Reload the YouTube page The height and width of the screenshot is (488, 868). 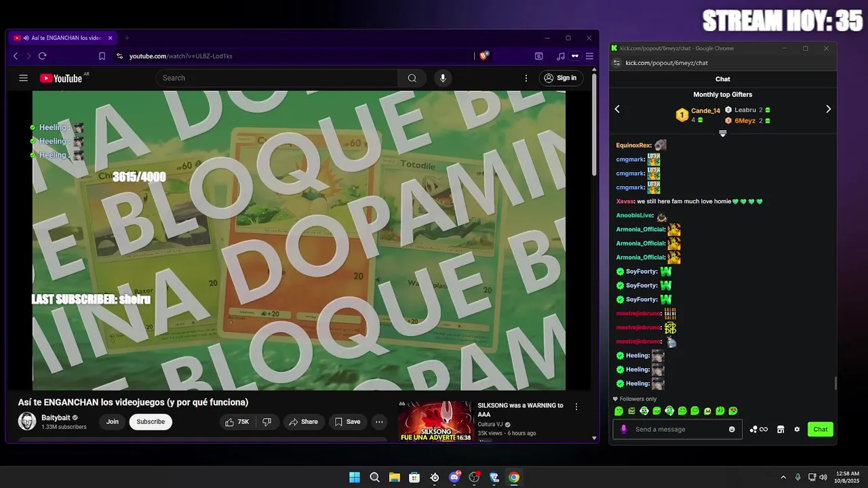pos(43,56)
